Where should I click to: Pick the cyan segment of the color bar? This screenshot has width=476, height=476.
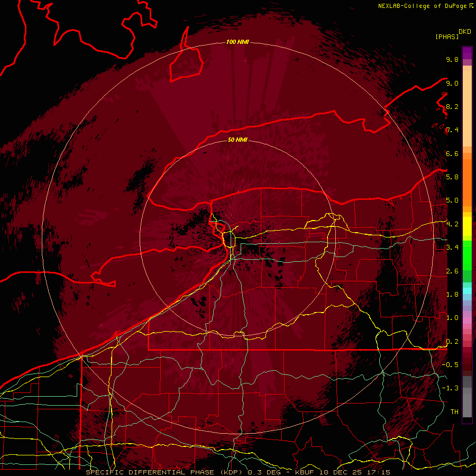point(467,291)
